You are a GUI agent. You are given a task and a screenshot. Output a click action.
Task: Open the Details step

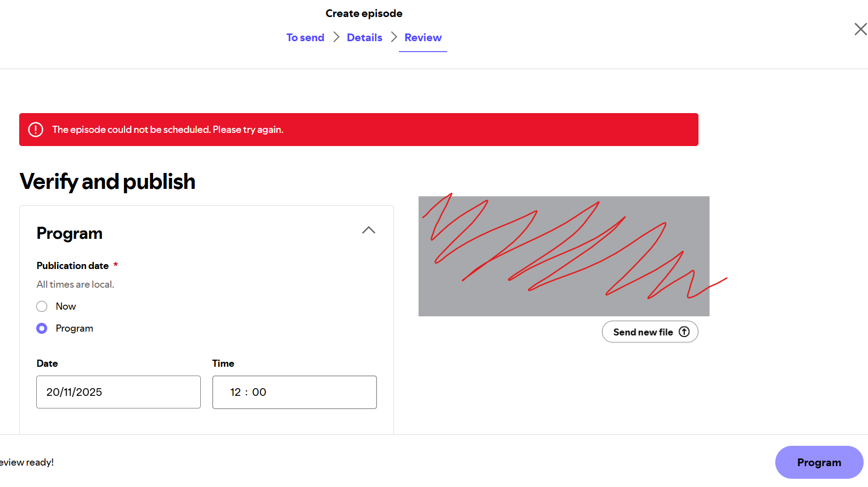coord(364,37)
